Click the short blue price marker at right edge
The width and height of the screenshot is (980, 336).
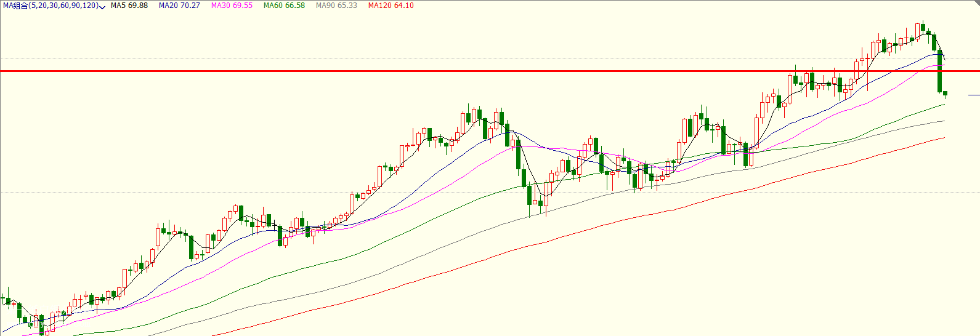point(974,95)
